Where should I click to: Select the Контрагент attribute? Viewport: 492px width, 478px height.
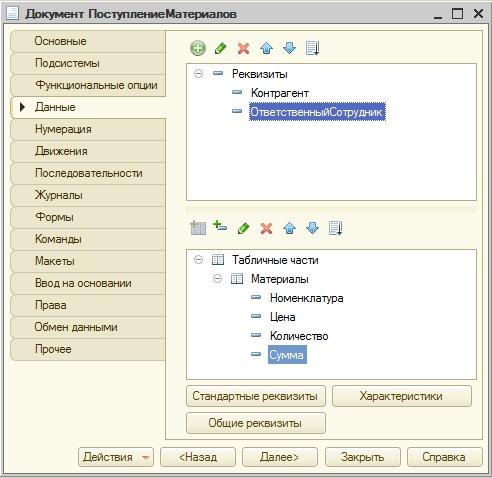tap(280, 93)
